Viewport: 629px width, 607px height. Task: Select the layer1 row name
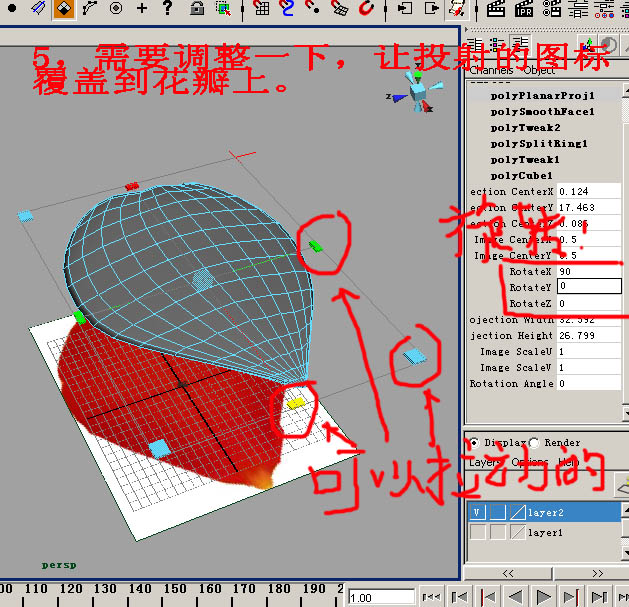(x=545, y=533)
